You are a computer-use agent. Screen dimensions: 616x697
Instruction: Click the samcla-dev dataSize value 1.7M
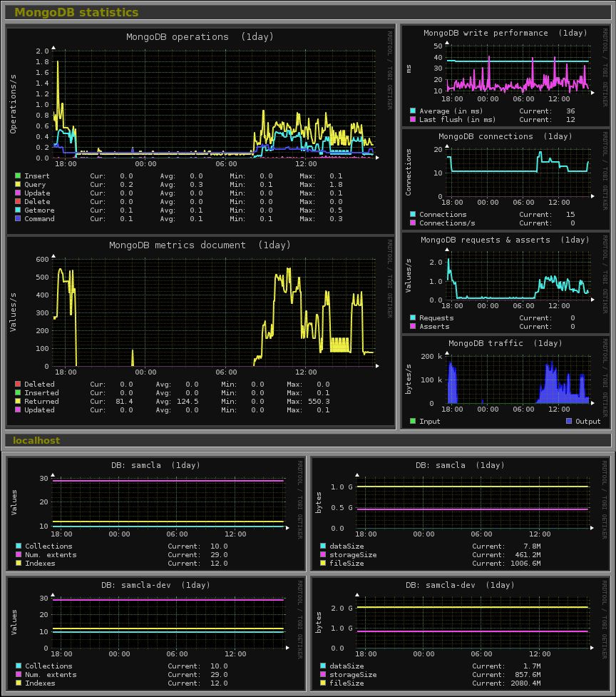click(x=532, y=666)
